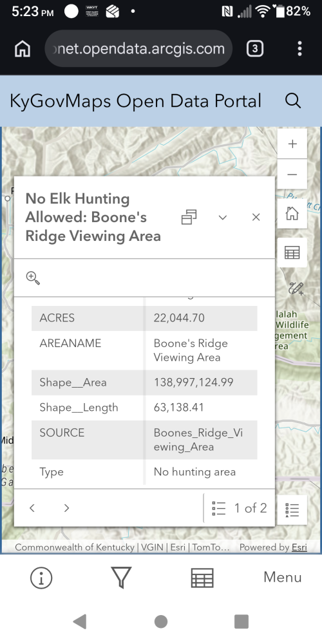The width and height of the screenshot is (322, 644).
Task: Collapse the popup with the chevron
Action: point(223,217)
